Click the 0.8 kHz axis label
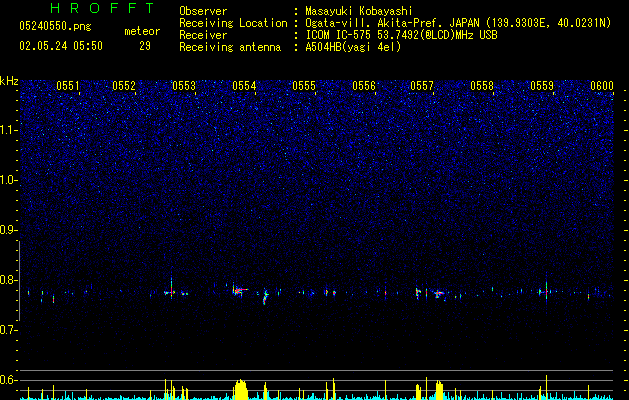629x400 pixels. [x=8, y=280]
